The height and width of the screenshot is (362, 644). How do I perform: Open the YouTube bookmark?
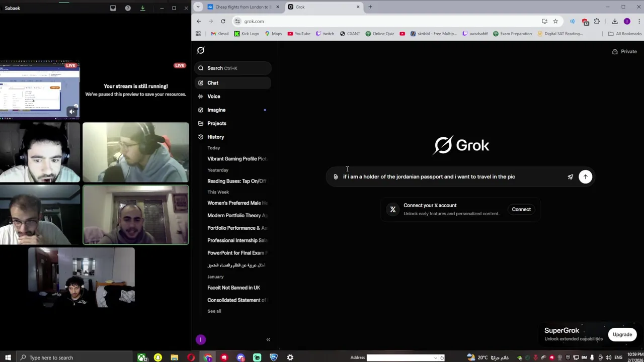click(x=299, y=34)
